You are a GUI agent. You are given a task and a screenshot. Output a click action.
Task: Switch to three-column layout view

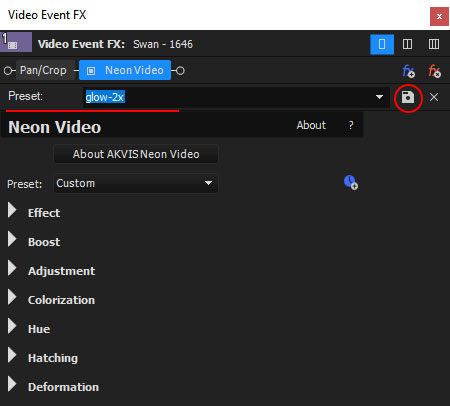pos(433,44)
